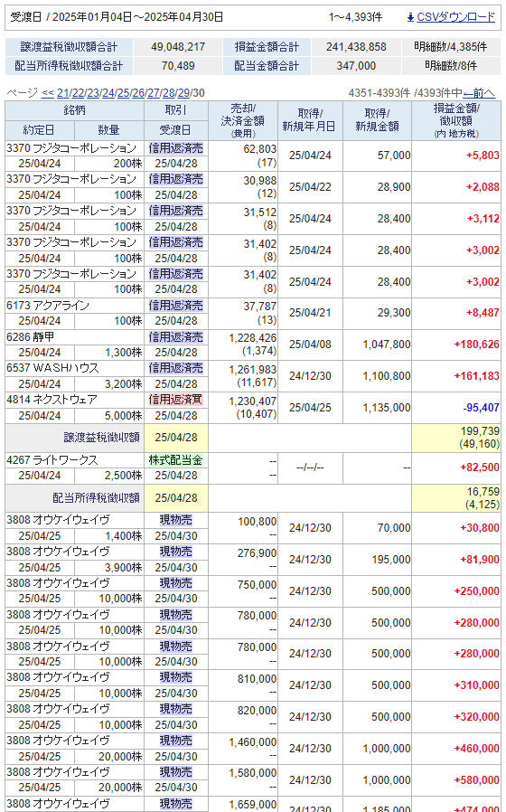Open page 21 of results
The width and height of the screenshot is (506, 812).
[62, 93]
